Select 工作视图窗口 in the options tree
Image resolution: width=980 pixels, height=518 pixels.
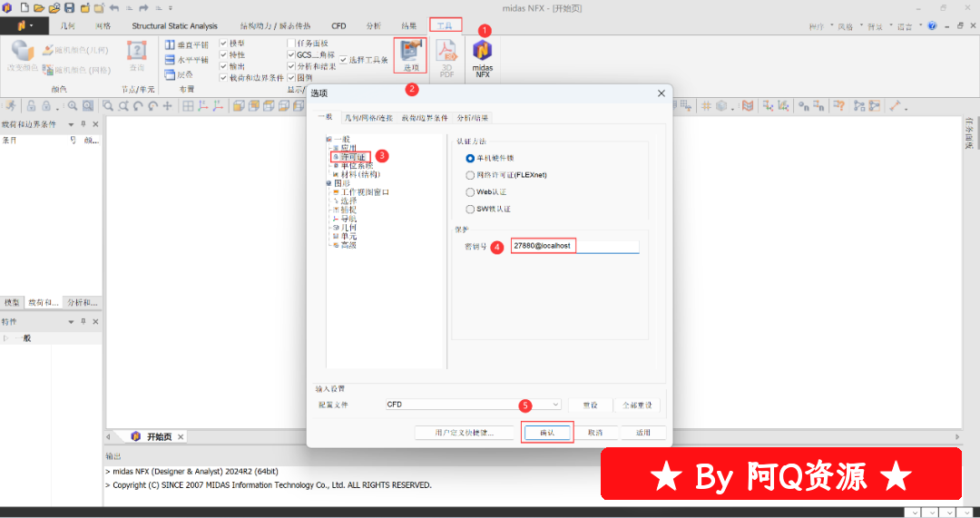coord(365,192)
